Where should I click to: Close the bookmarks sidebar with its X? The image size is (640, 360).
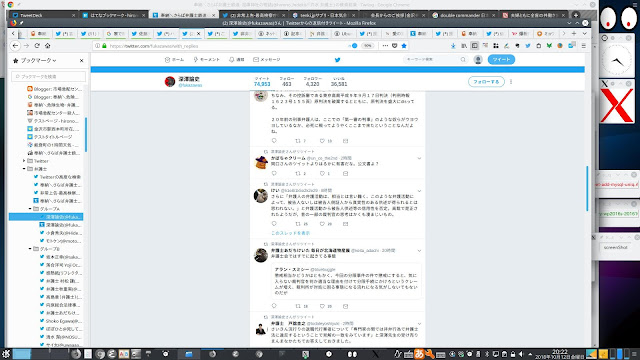[81, 60]
